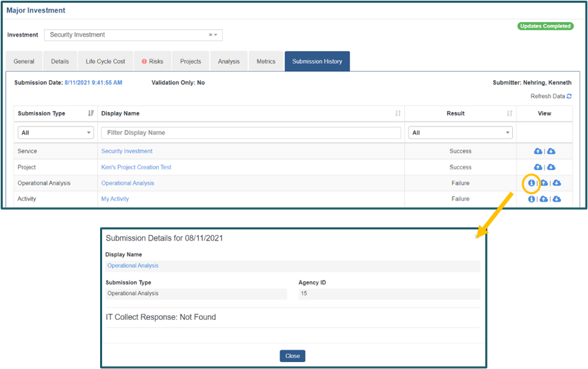This screenshot has height=369, width=588.
Task: Click the Agency ID field showing 15
Action: coord(389,294)
